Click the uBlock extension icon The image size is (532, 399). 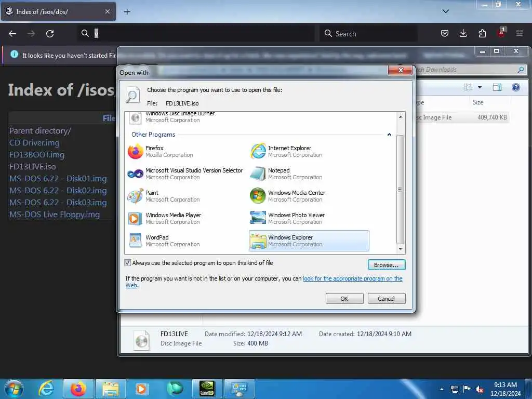(x=501, y=33)
